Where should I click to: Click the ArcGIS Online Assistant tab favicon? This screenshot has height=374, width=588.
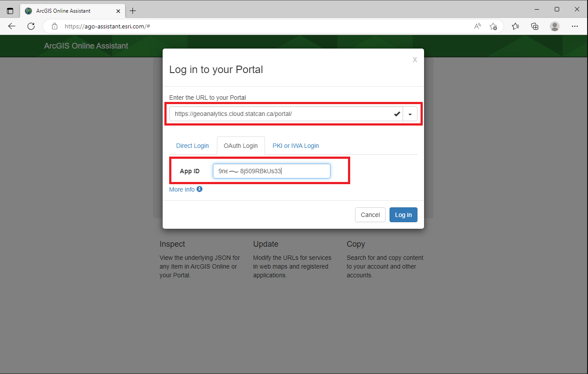click(x=29, y=11)
